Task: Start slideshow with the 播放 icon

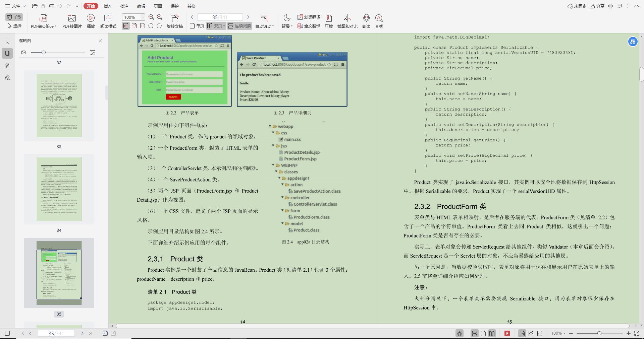Action: click(x=91, y=21)
